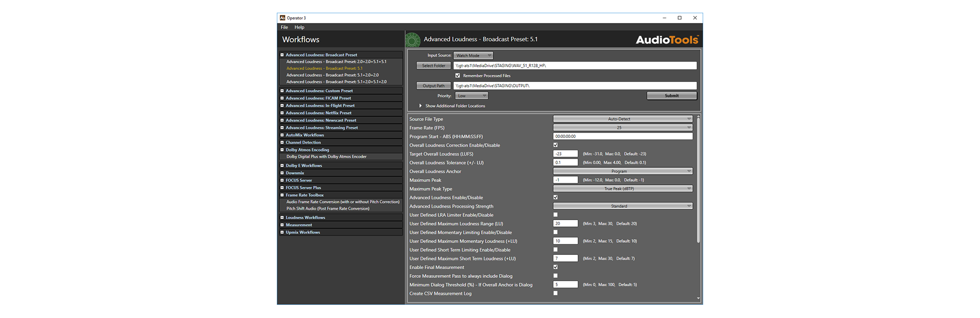Click Advanced Loudness: In-Flight Preset label
Screen dimensions: 980x318
pyautogui.click(x=320, y=105)
